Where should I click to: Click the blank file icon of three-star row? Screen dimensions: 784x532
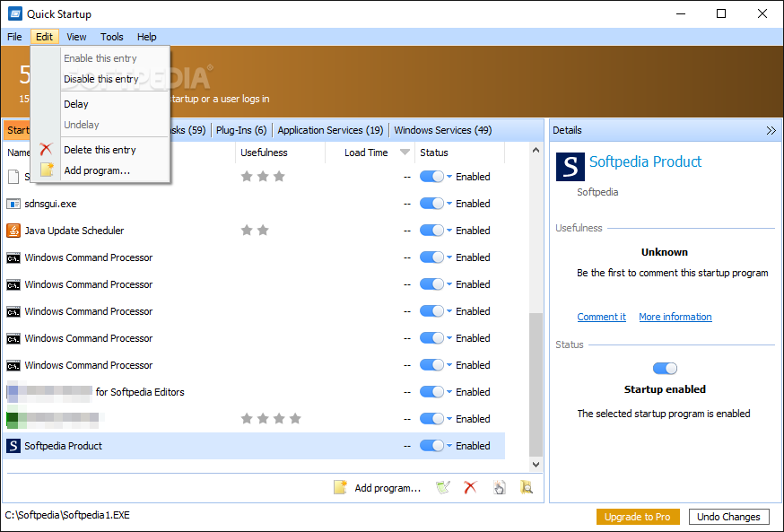click(13, 177)
